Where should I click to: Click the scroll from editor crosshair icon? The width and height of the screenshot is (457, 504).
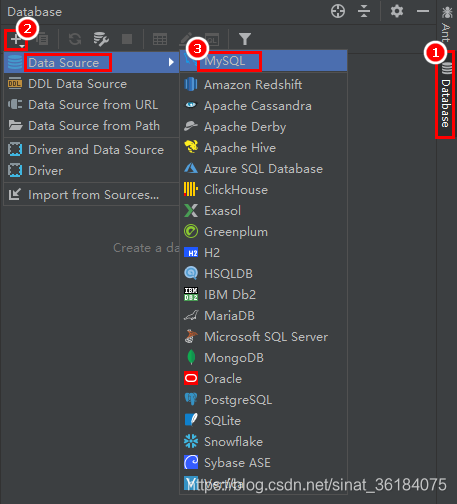(x=338, y=11)
